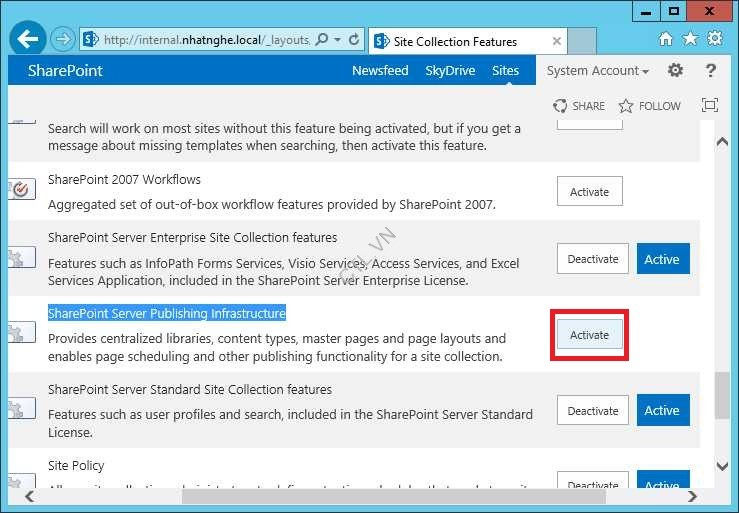This screenshot has width=739, height=513.
Task: Click SharePoint 2007 Workflows title text
Action: 124,180
